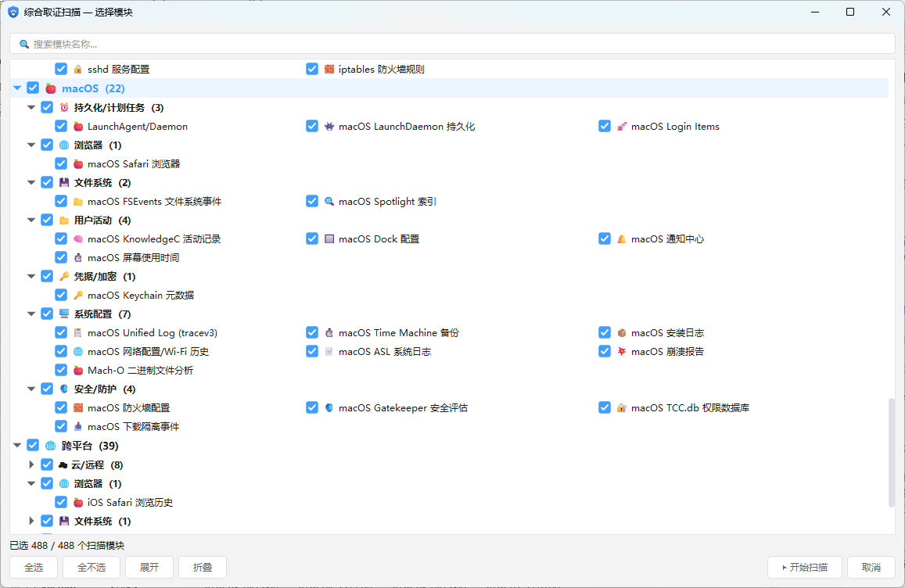Click the key icon beside macOS Keychain 元数据

pos(78,295)
